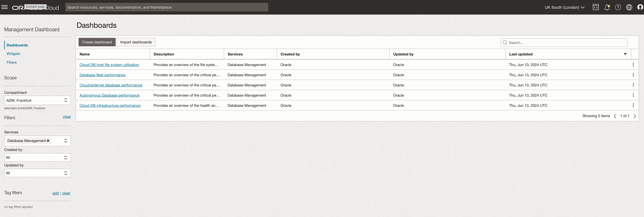Open the hamburger navigation menu
This screenshot has height=217, width=644.
click(x=4, y=7)
